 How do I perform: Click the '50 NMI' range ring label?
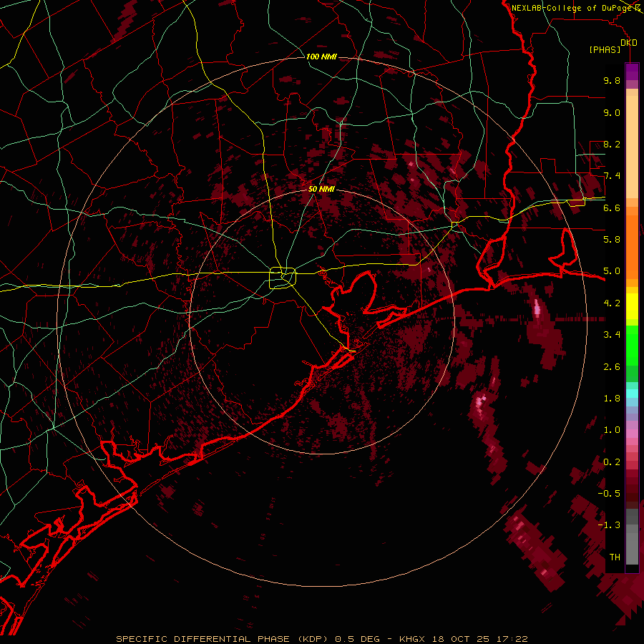(321, 189)
